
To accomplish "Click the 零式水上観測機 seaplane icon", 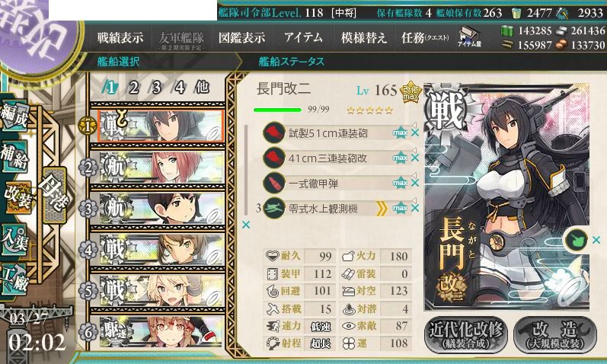I will click(273, 209).
